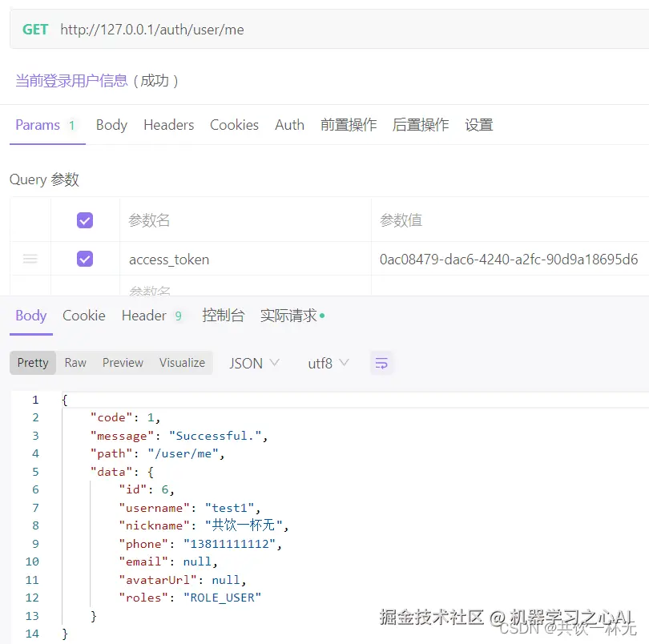Screen dimensions: 649x644
Task: Open the utf8 encoding dropdown
Action: (329, 364)
